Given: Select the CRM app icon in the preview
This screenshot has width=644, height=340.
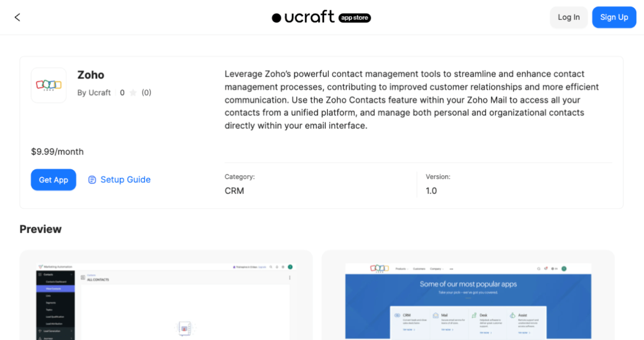Looking at the screenshot, I should pos(397,315).
